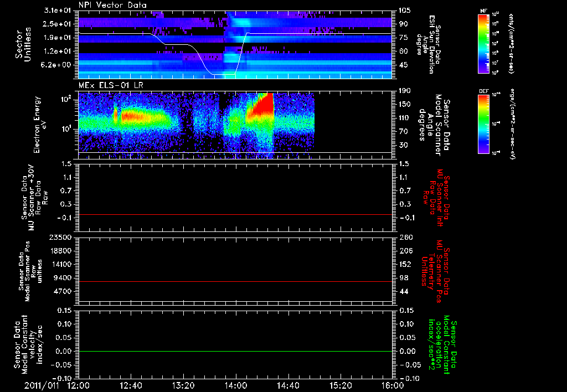567x392 pixels.
Task: Click the red line in MU Scanner Raw plot
Action: [235, 214]
